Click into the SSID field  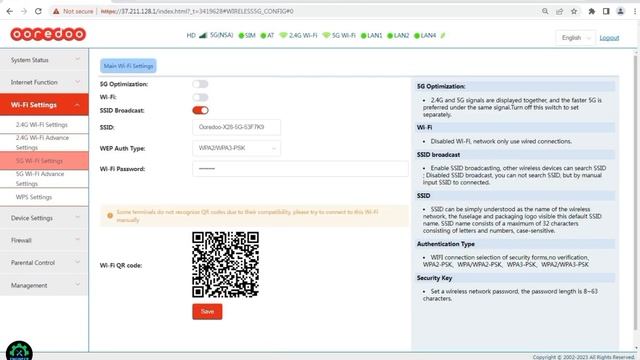tap(236, 127)
